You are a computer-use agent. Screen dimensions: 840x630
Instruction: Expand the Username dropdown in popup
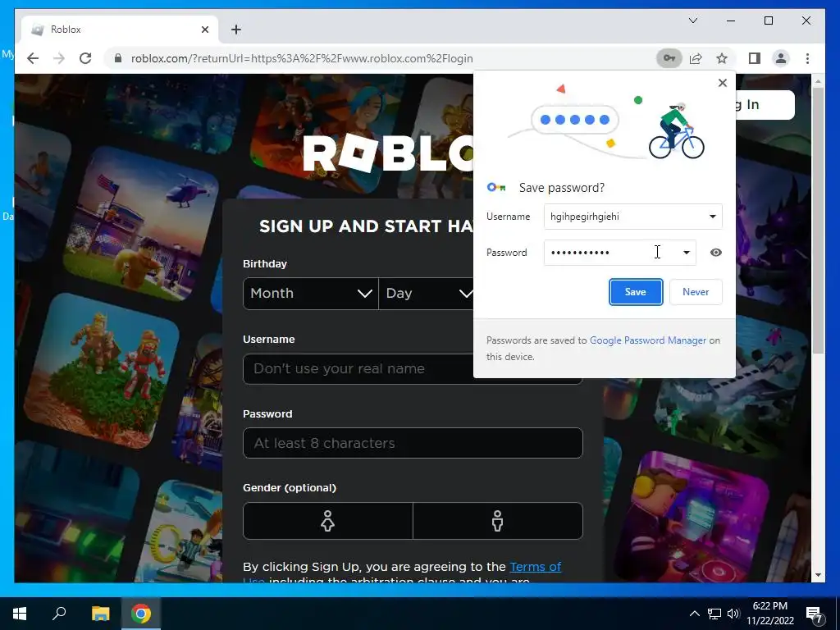[713, 217]
